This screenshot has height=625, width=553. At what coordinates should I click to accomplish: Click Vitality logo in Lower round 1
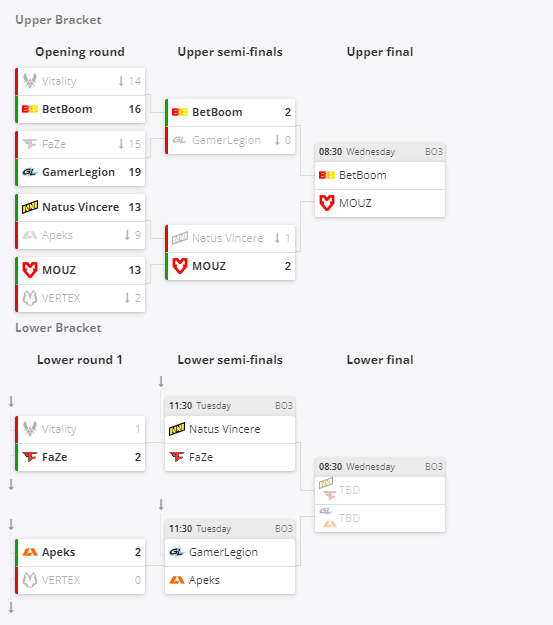(x=30, y=429)
